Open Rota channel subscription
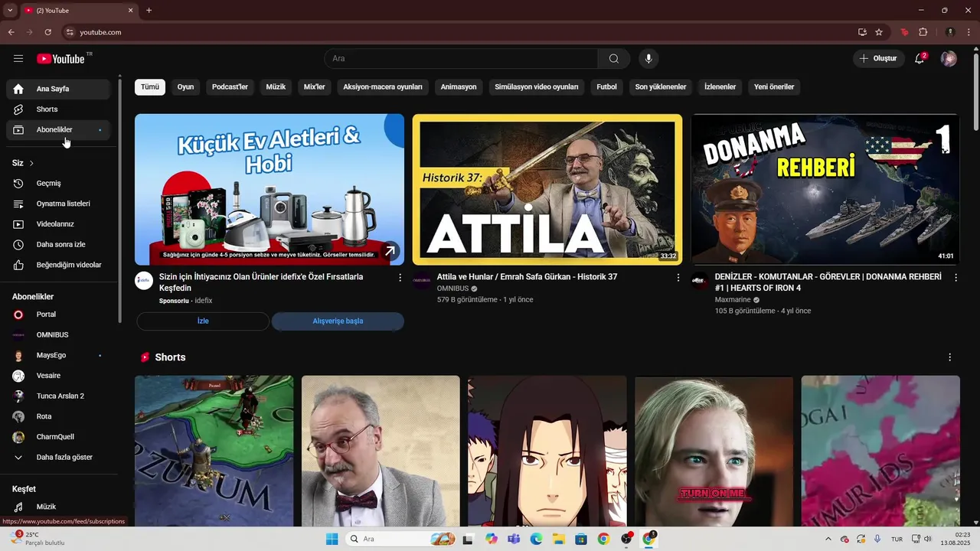 [58, 416]
